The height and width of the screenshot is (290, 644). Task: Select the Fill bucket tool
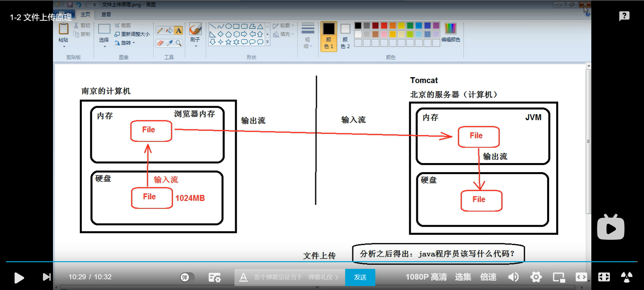tap(169, 30)
